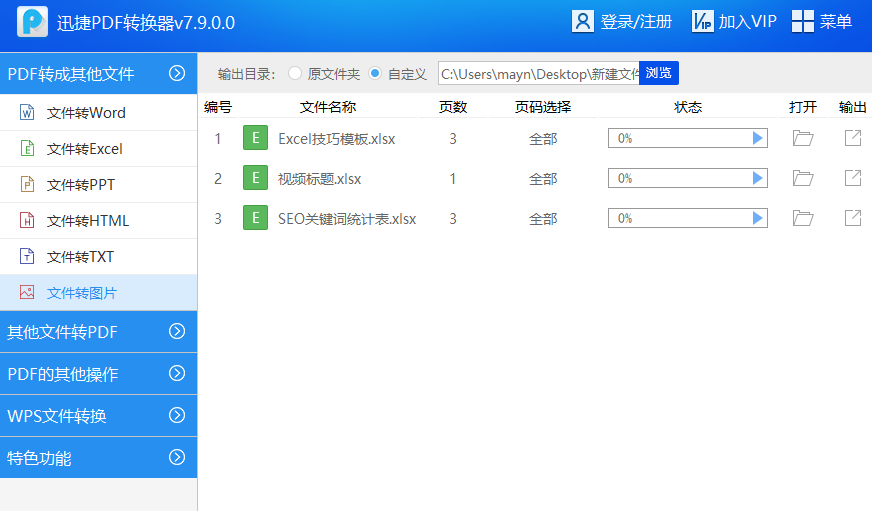The height and width of the screenshot is (511, 872).
Task: Click 加入VIP link
Action: click(747, 22)
